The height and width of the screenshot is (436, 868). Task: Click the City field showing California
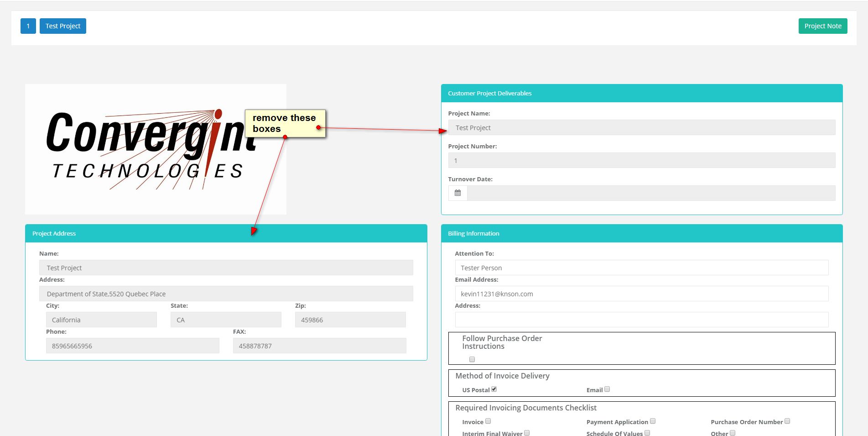click(101, 320)
